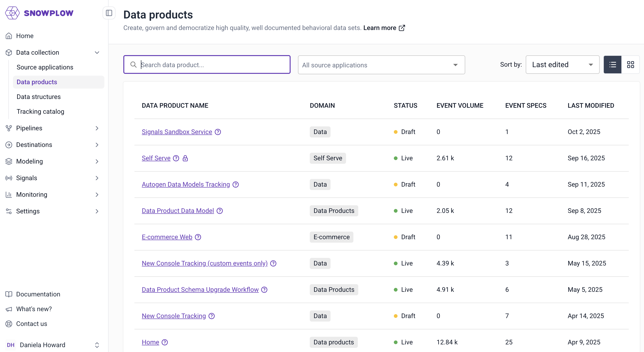Viewport: 644px width, 352px height.
Task: Click the LAST MODIFIED column header
Action: point(591,106)
